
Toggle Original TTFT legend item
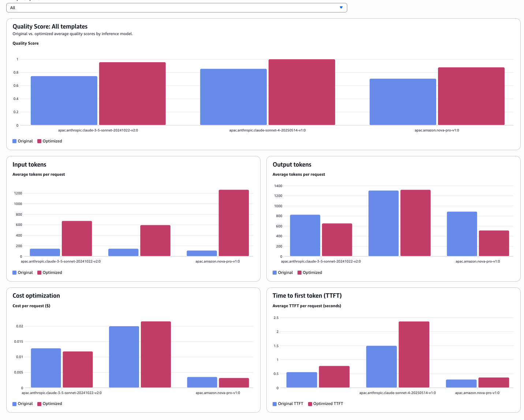(288, 404)
